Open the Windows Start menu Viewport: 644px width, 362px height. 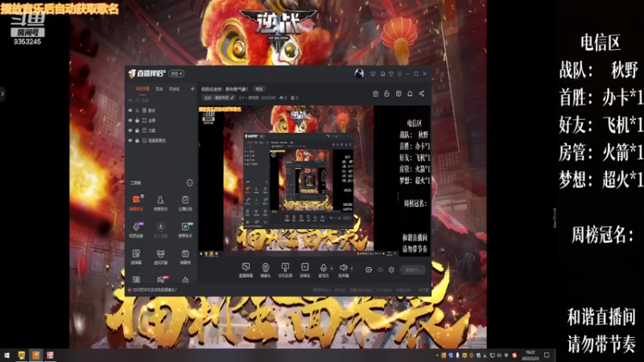click(x=7, y=356)
